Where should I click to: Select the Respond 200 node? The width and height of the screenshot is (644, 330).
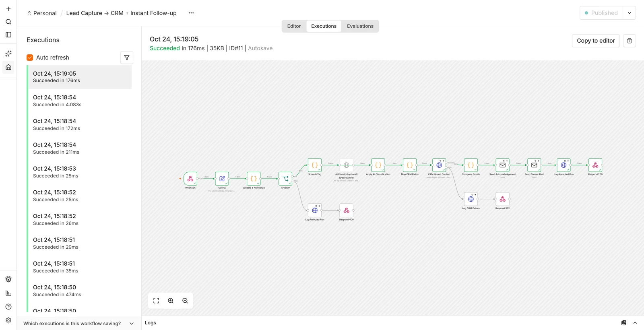click(x=595, y=165)
